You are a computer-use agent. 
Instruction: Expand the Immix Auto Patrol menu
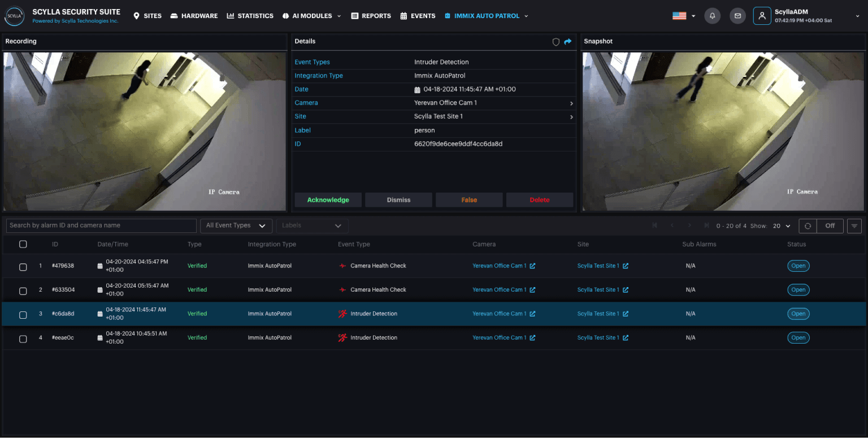[x=487, y=16]
